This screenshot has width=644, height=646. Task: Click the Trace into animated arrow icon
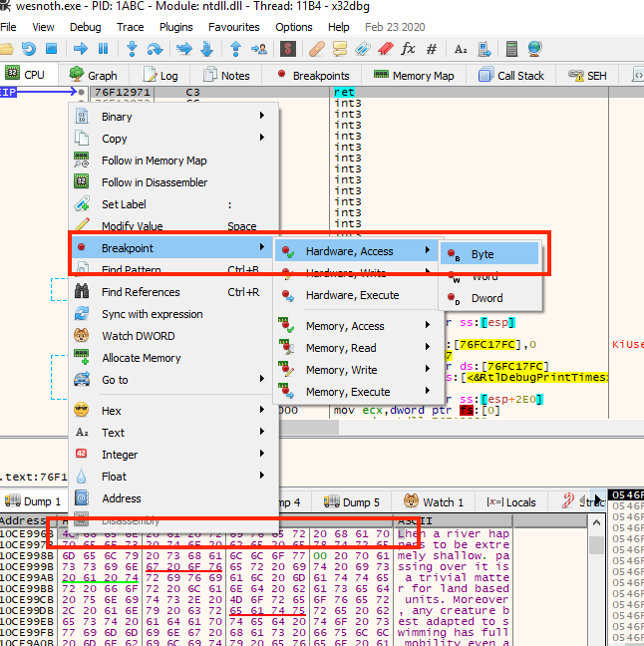click(184, 49)
